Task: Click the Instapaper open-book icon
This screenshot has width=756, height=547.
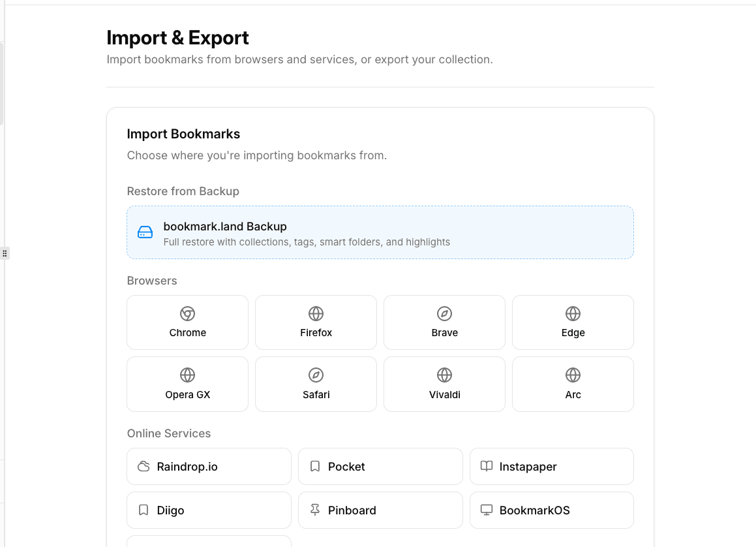Action: [x=487, y=466]
